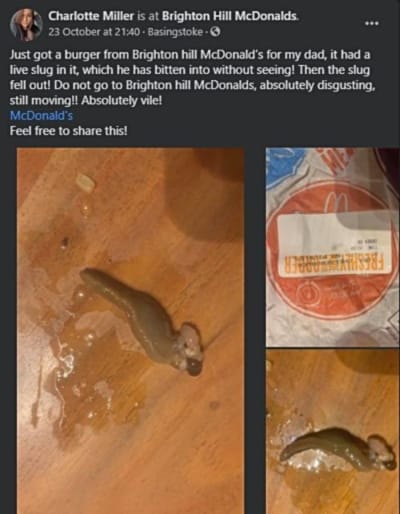Follow the blue McDonald's tagged page link
Viewport: 400px width, 514px height.
41,115
